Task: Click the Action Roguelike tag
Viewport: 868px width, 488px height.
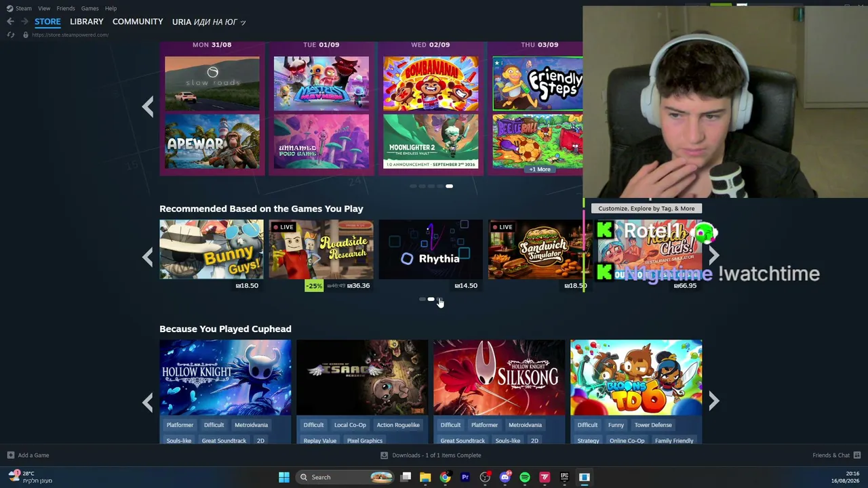Action: point(398,425)
